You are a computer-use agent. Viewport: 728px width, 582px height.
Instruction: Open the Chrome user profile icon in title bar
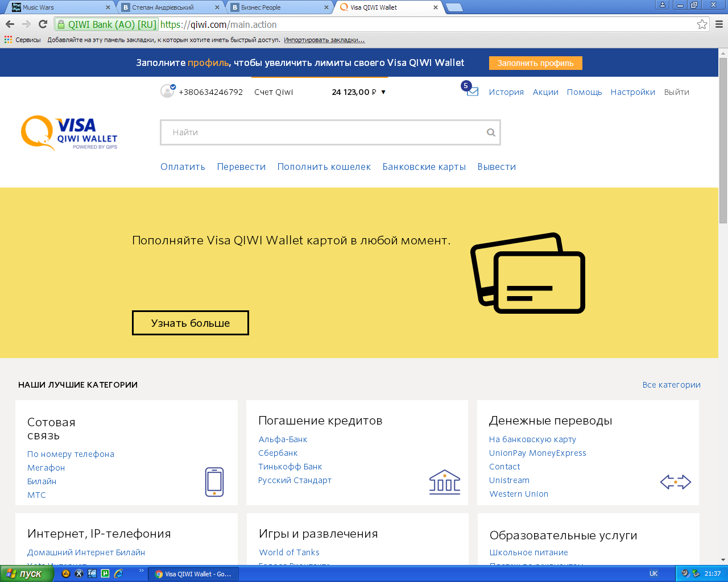tap(663, 5)
